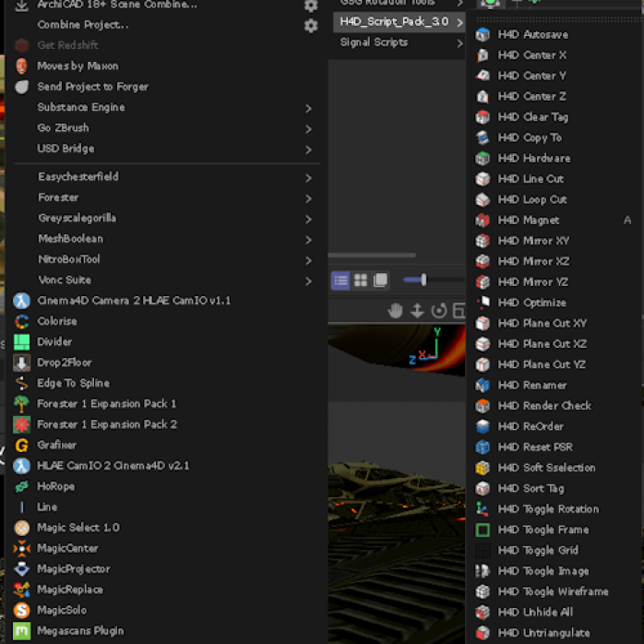644x644 pixels.
Task: Click the H4D Clear Tag icon
Action: point(483,117)
